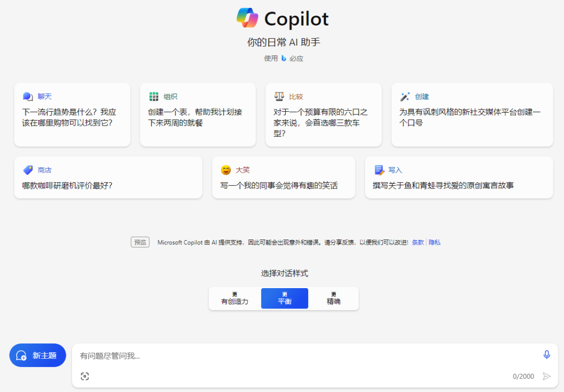Click the 创建 category label
Image resolution: width=564 pixels, height=392 pixels.
(x=422, y=97)
